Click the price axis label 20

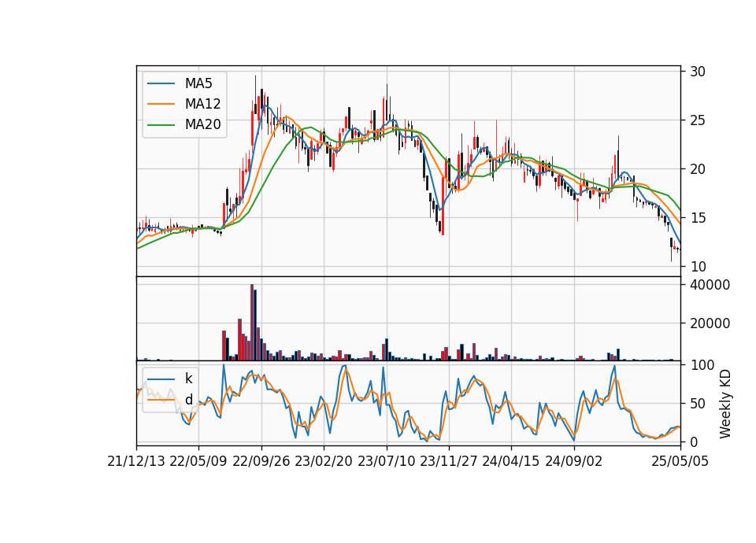pos(698,169)
